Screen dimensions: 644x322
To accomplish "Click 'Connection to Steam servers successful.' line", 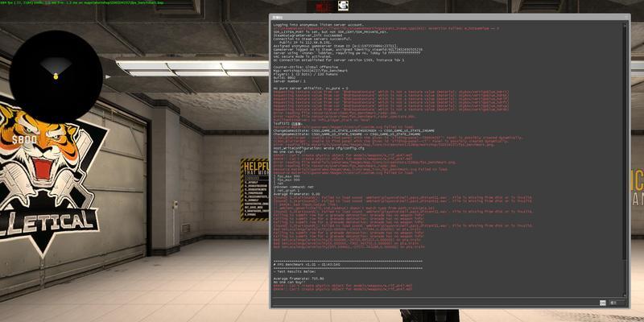I will coord(312,39).
